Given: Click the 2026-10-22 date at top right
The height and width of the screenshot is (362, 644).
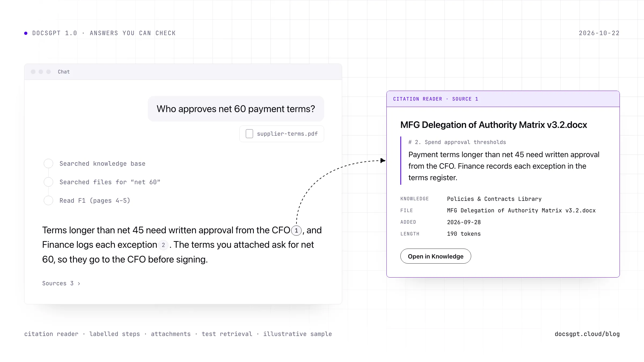Looking at the screenshot, I should (x=599, y=33).
